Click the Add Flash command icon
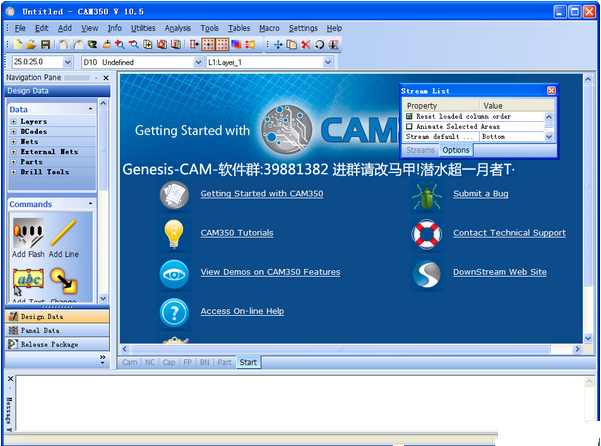Viewport: 601px width, 446px height. point(28,233)
